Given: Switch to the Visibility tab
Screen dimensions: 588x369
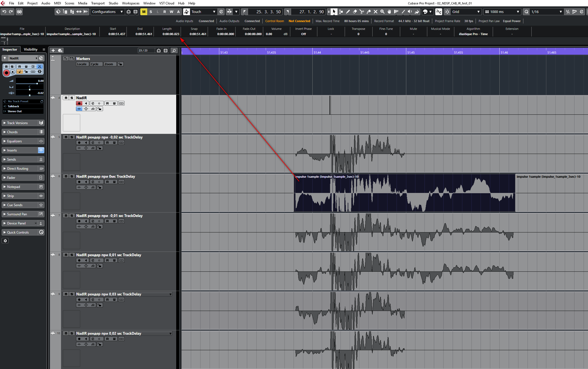Looking at the screenshot, I should (30, 49).
